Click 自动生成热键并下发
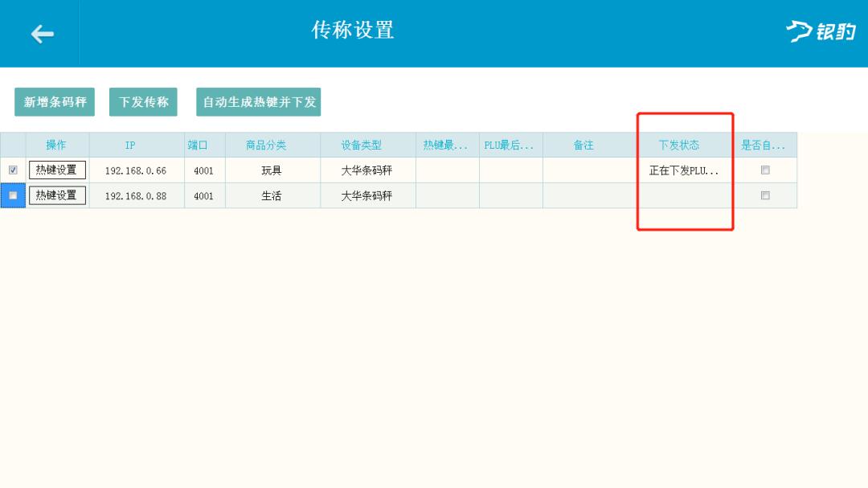 259,101
